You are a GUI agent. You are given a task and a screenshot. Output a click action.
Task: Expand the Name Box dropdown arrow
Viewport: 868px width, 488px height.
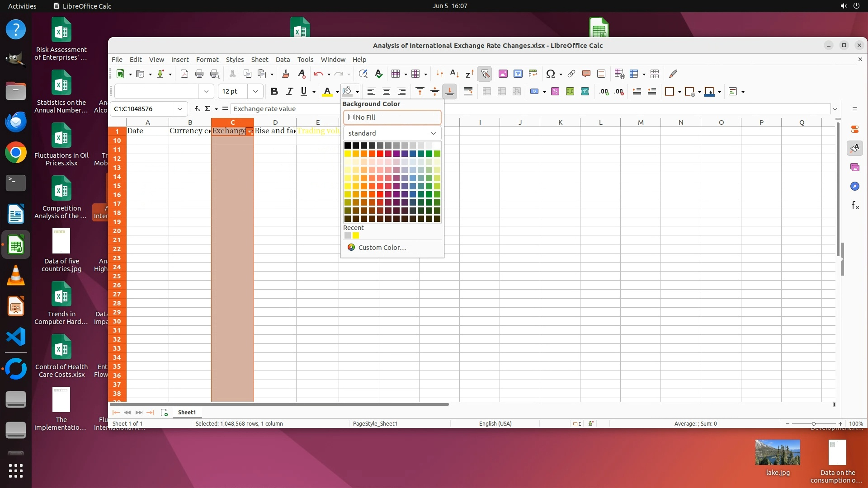coord(180,109)
